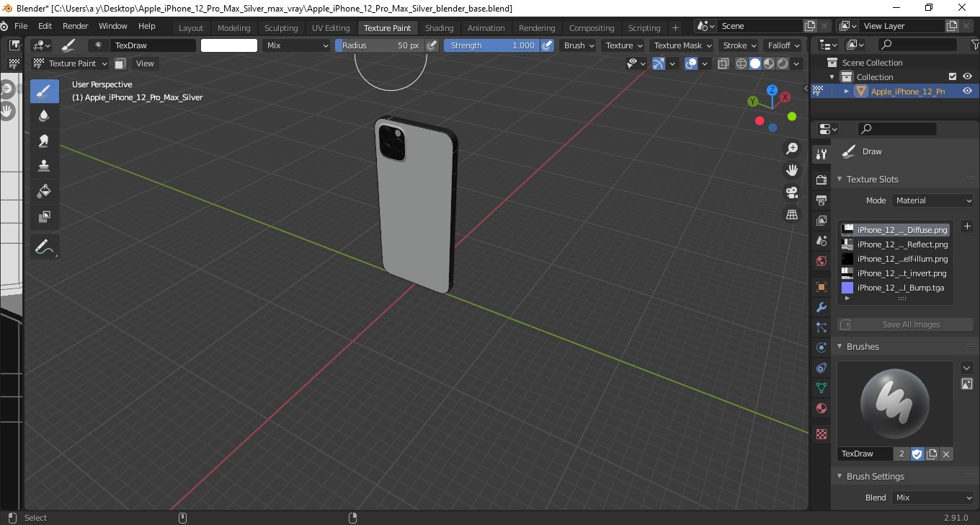Switch to the Sculpting workspace tab
Viewport: 980px width, 525px height.
pyautogui.click(x=281, y=27)
